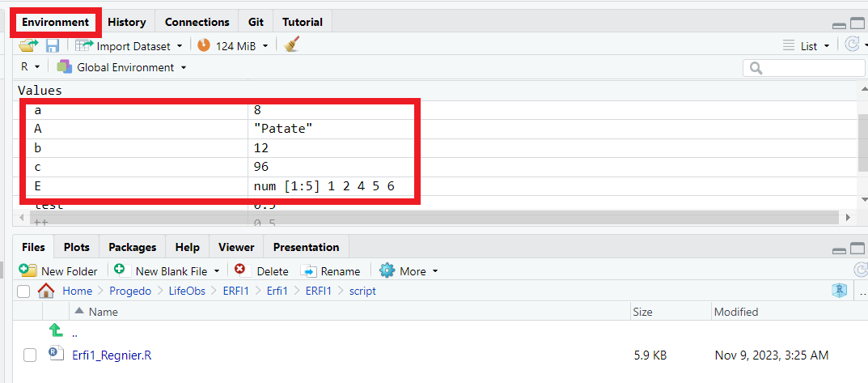The width and height of the screenshot is (868, 383).
Task: Expand the Global Environment dropdown
Action: click(x=122, y=67)
